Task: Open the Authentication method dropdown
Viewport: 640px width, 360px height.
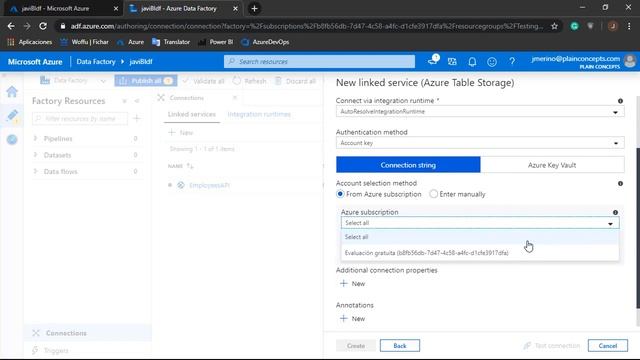Action: tap(480, 143)
